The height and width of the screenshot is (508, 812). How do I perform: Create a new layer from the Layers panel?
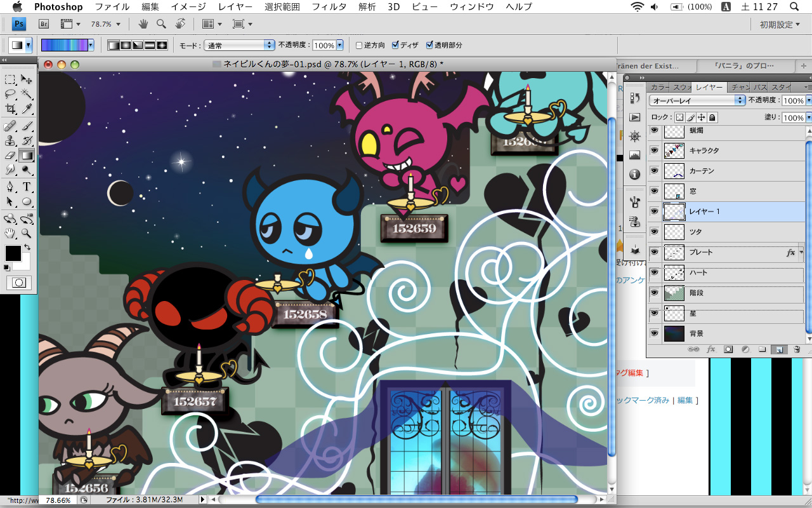point(780,349)
